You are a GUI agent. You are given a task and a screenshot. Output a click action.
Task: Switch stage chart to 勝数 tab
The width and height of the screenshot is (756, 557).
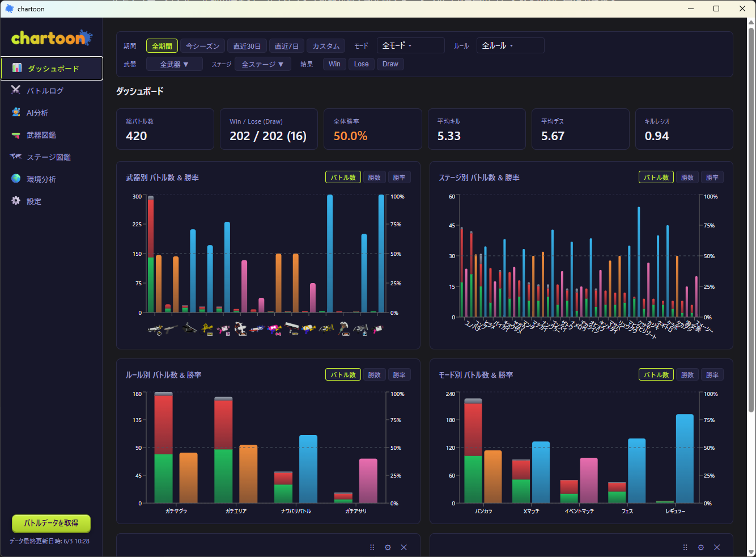point(687,178)
